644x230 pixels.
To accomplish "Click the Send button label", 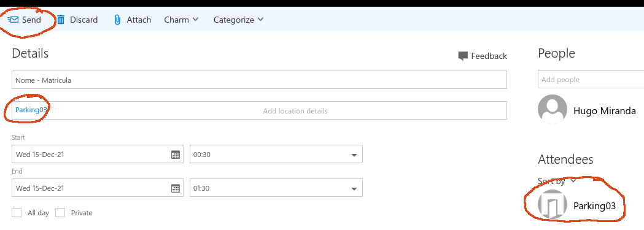I will 32,20.
